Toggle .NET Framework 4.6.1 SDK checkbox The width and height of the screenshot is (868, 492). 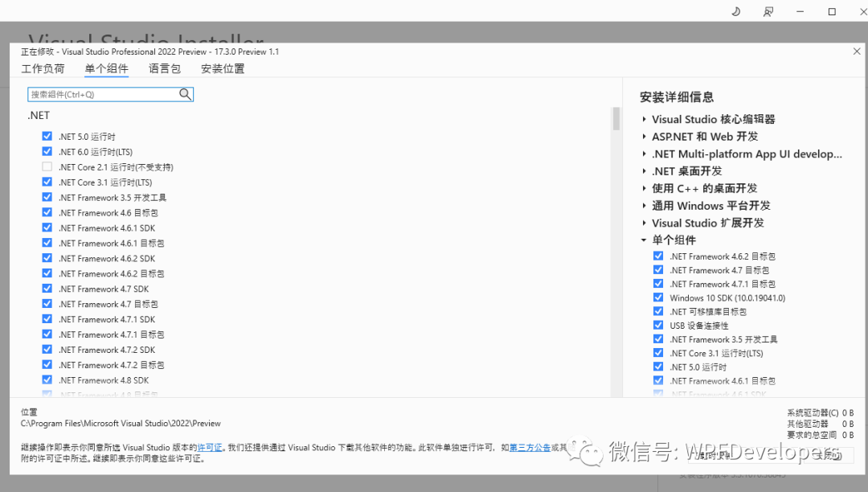click(47, 228)
